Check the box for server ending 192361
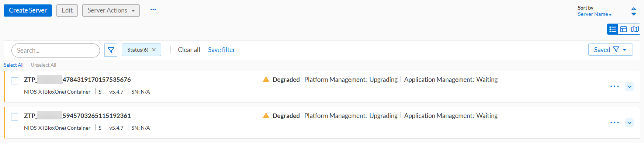The width and height of the screenshot is (644, 143). click(15, 117)
